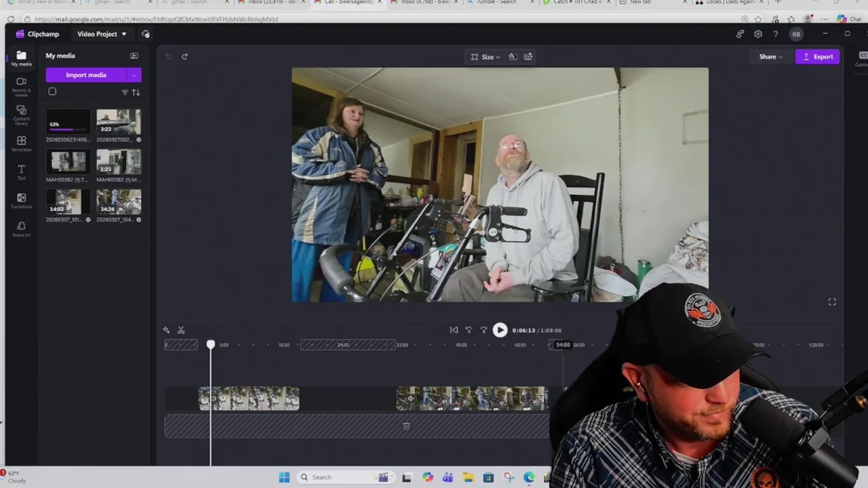Screen dimensions: 868x488
Task: Click the 16:00 mark on the timeline ruler
Action: [x=284, y=345]
